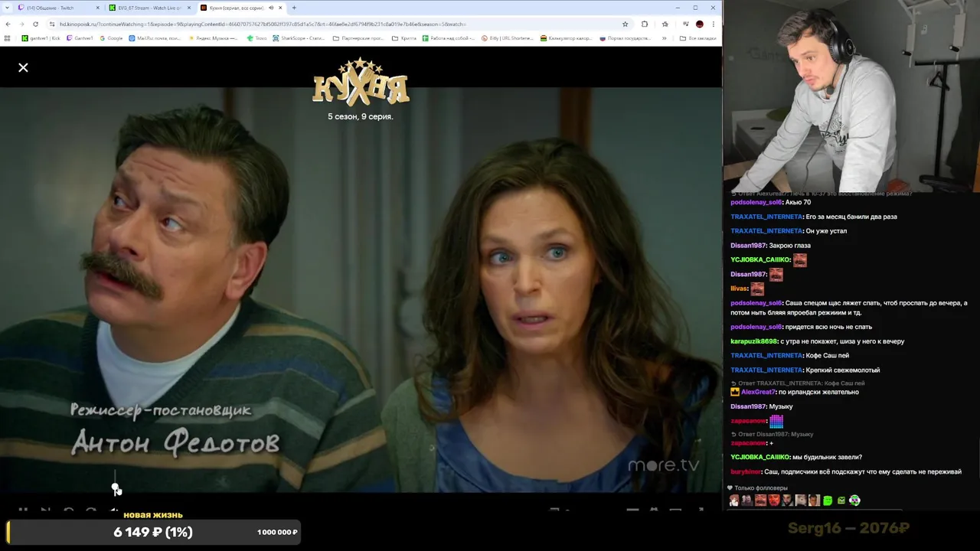Click the emote in llivas message
980x551 pixels.
point(757,289)
